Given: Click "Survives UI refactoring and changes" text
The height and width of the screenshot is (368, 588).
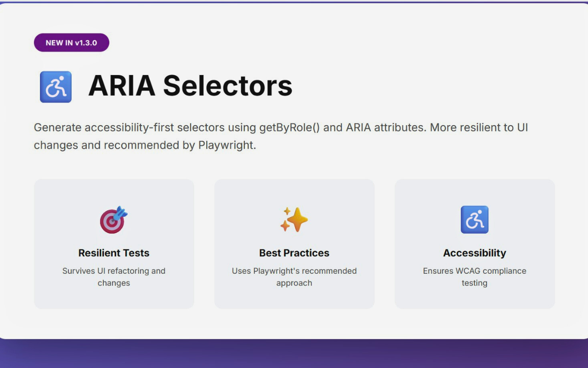Looking at the screenshot, I should click(x=113, y=277).
